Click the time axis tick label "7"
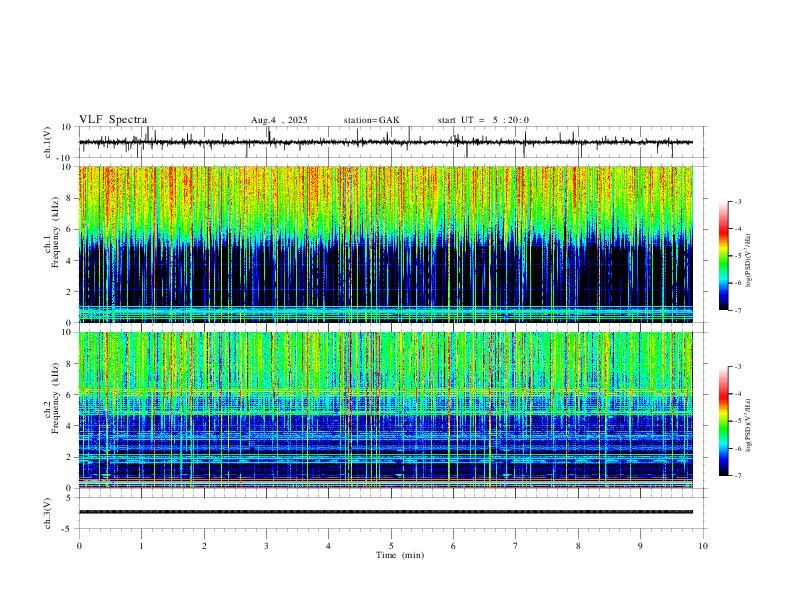792x612 pixels. [x=515, y=546]
